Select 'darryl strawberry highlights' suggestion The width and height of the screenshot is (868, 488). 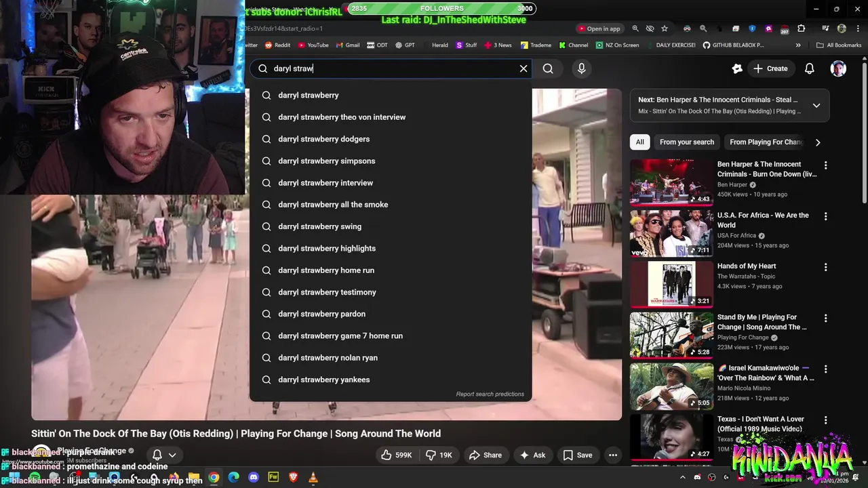coord(391,248)
